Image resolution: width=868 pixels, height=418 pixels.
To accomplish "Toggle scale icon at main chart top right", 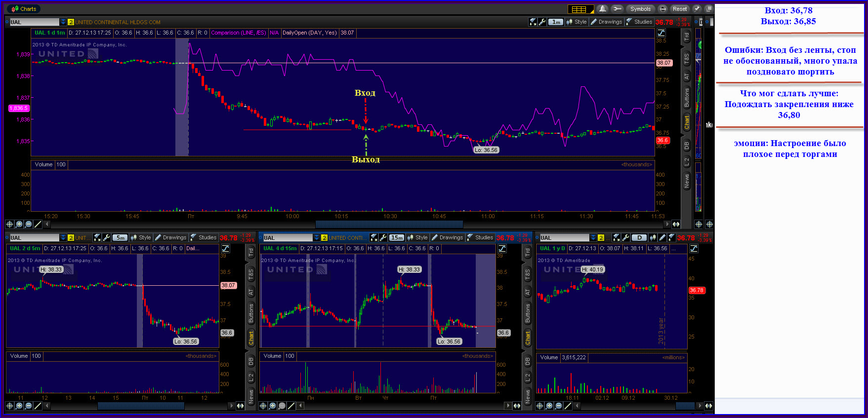I will tap(661, 33).
